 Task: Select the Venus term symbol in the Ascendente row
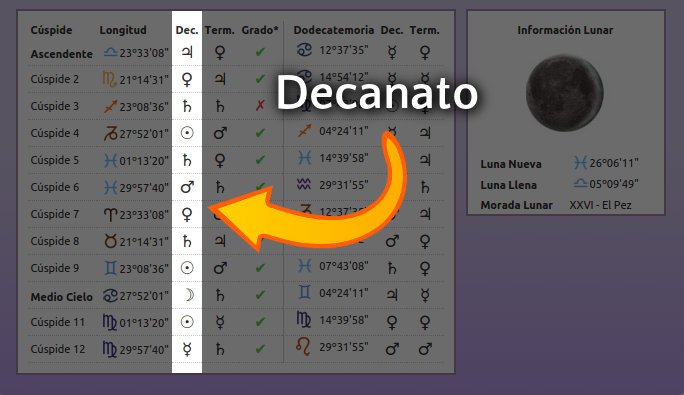click(x=220, y=52)
